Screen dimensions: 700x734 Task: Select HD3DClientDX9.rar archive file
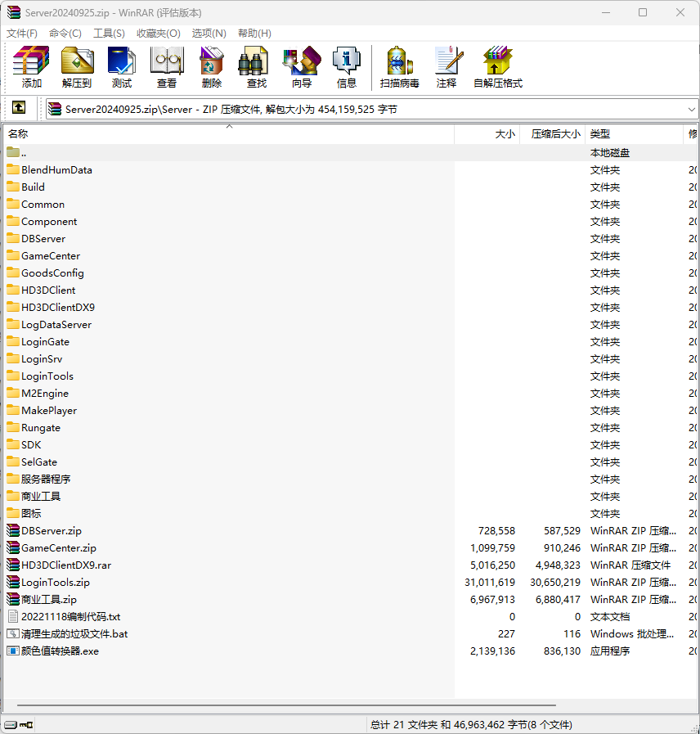66,565
